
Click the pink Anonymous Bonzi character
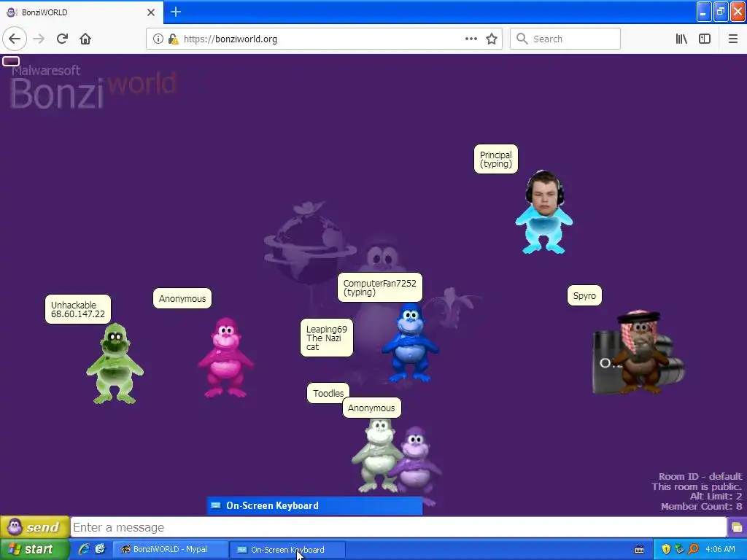coord(225,357)
